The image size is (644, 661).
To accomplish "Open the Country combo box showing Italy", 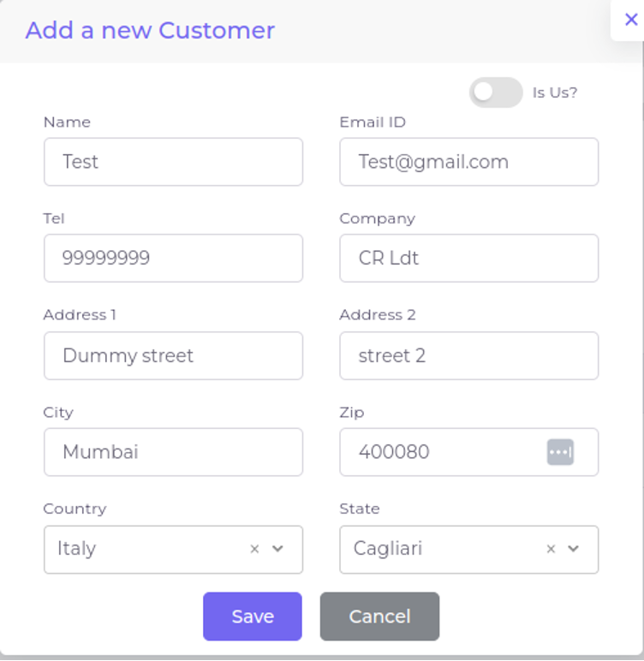I will [x=146, y=549].
